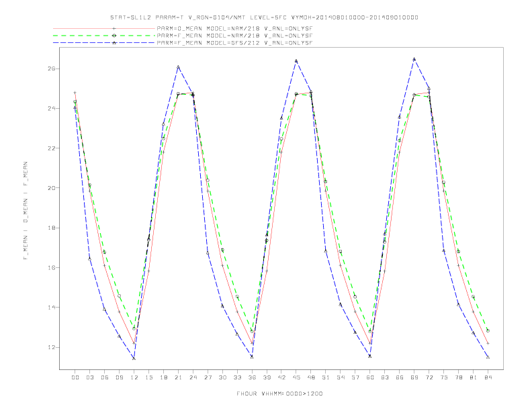Screen dimensions: 532x411
Task: Click the chart title starting with STAT=SL1L2
Action: tap(264, 17)
